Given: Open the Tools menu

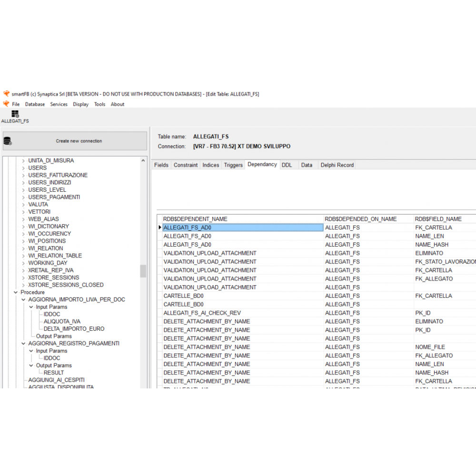Looking at the screenshot, I should click(99, 104).
